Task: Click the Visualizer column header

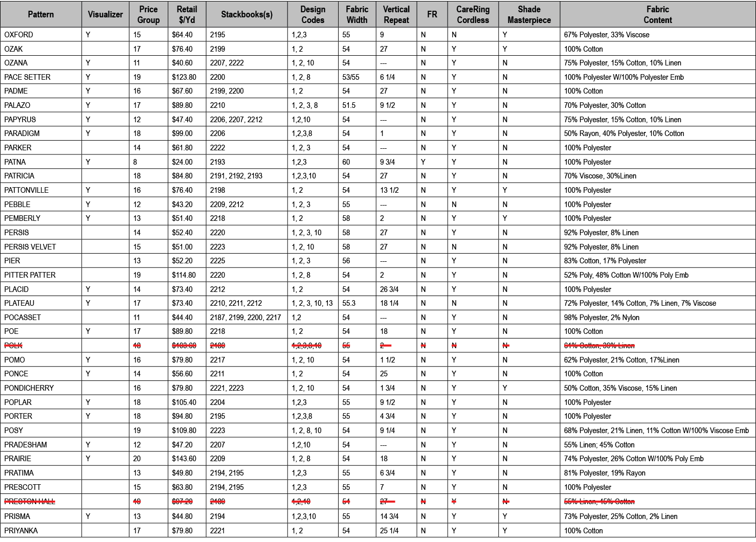Action: pos(105,14)
